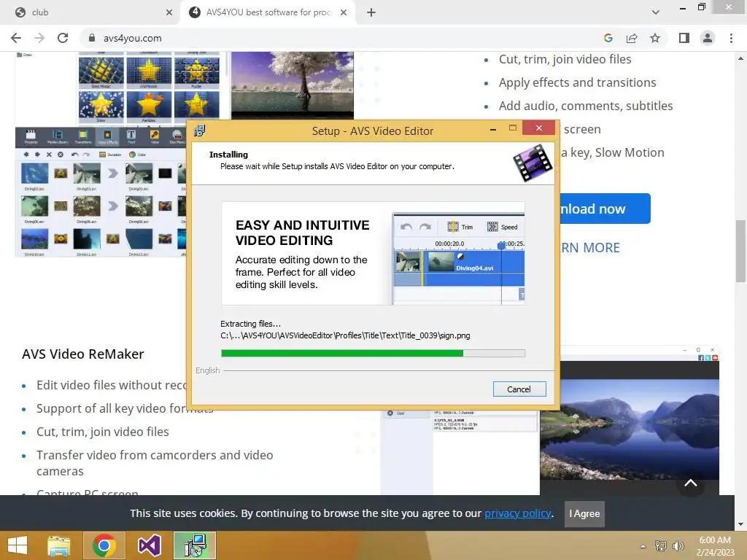The image size is (747, 560).
Task: Click 'Transfer video from camcorders' bullet text
Action: pyautogui.click(x=155, y=463)
